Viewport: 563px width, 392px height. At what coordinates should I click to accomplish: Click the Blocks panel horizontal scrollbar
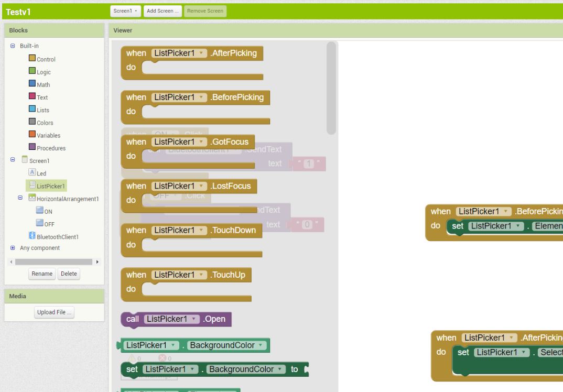pyautogui.click(x=53, y=262)
